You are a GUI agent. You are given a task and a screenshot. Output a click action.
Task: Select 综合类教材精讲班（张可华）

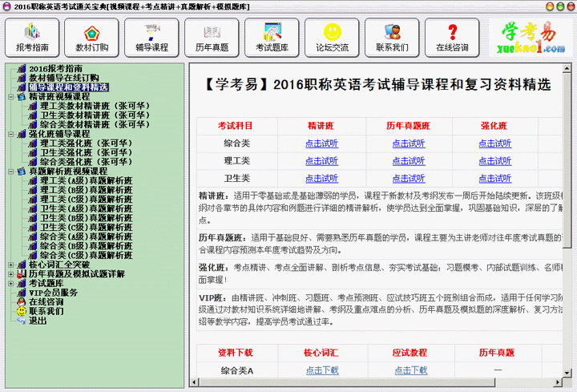pos(95,124)
